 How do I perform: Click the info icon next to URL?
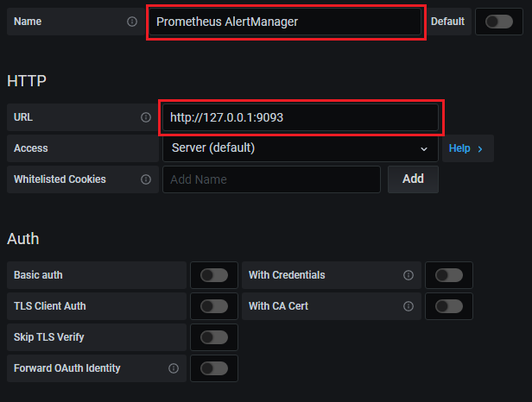(146, 117)
